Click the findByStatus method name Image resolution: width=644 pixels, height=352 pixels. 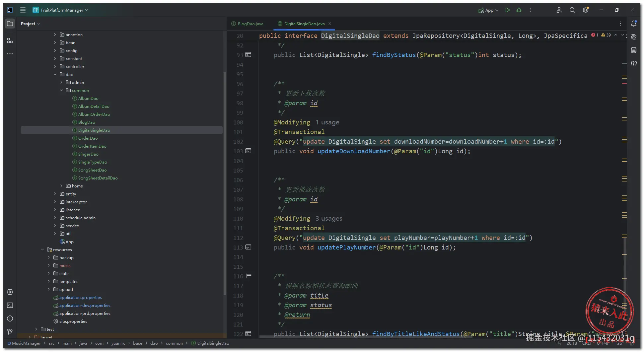394,55
